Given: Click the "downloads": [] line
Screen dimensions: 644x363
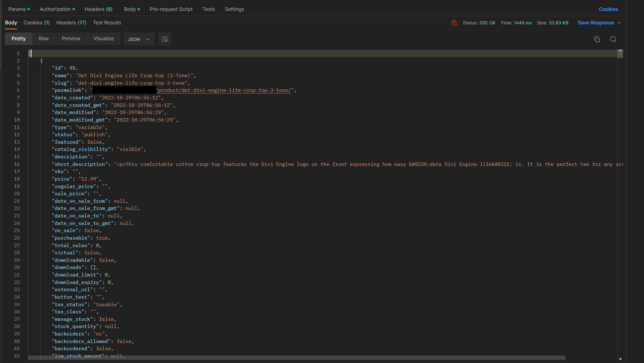Looking at the screenshot, I should (75, 267).
